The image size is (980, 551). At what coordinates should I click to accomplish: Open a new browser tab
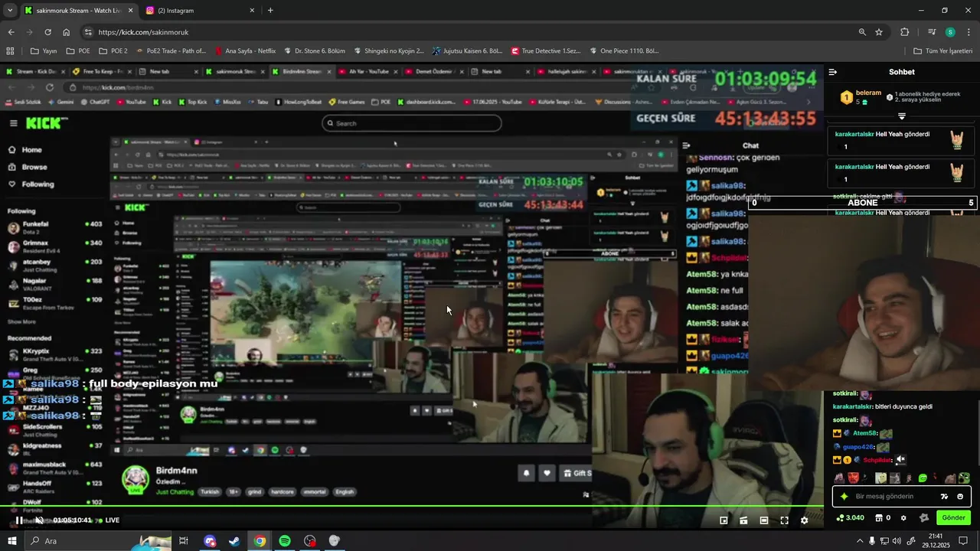[x=270, y=11]
